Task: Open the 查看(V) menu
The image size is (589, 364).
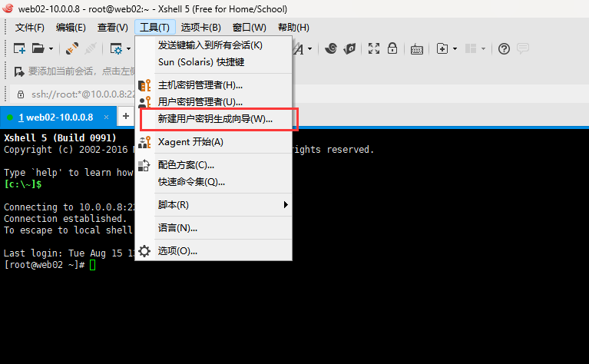Action: [x=112, y=28]
